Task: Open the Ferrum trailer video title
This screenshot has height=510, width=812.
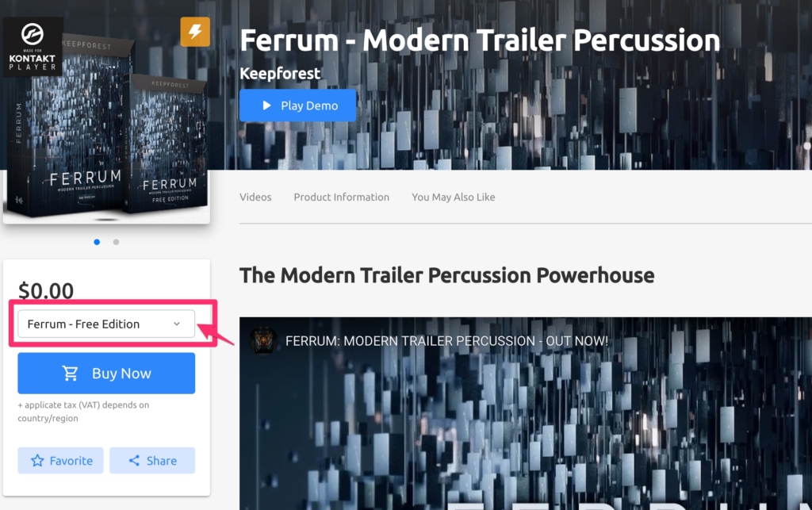Action: point(447,341)
